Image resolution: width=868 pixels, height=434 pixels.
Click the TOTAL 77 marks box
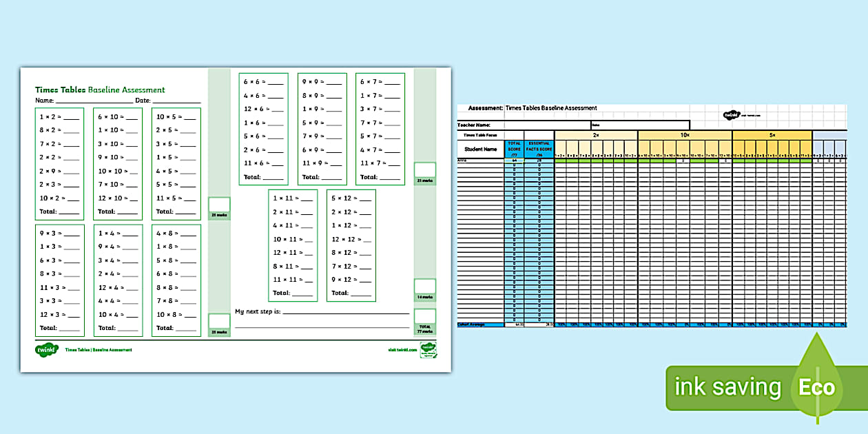point(426,321)
